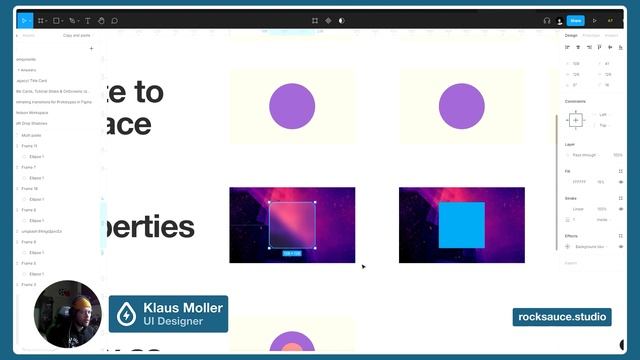Select the 'Frame 7' layer
640x360 pixels.
(x=29, y=167)
